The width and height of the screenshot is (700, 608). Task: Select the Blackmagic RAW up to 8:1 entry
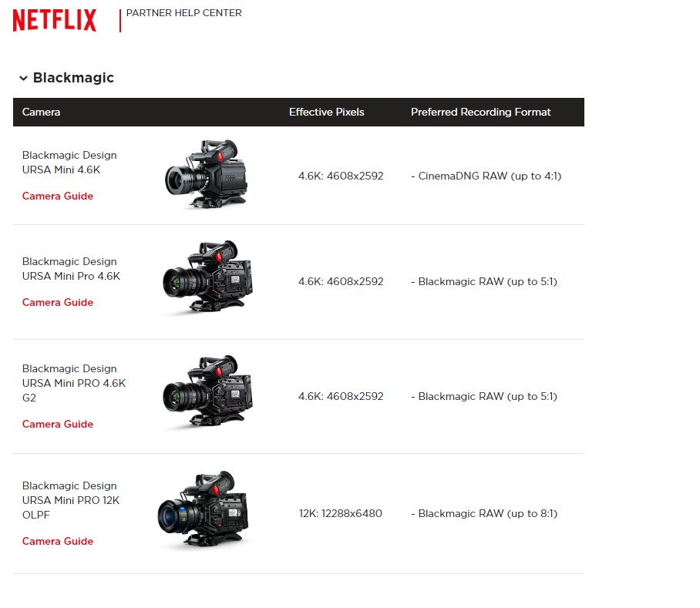(x=484, y=513)
